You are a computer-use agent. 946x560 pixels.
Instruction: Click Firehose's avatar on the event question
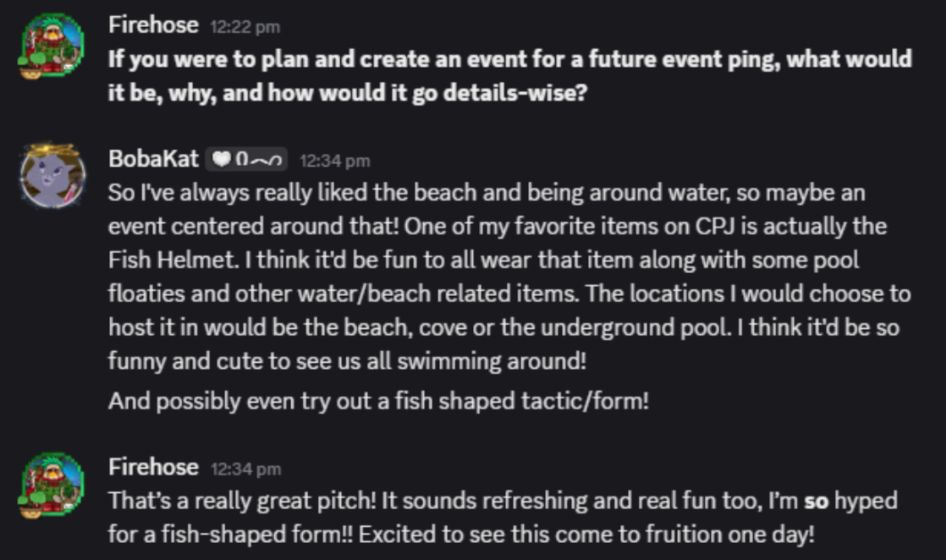click(52, 46)
